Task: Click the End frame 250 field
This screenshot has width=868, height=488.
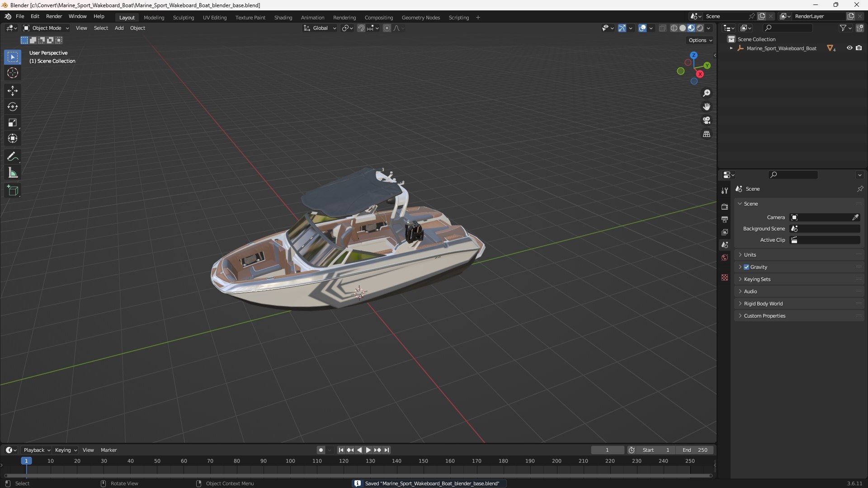Action: pos(695,450)
